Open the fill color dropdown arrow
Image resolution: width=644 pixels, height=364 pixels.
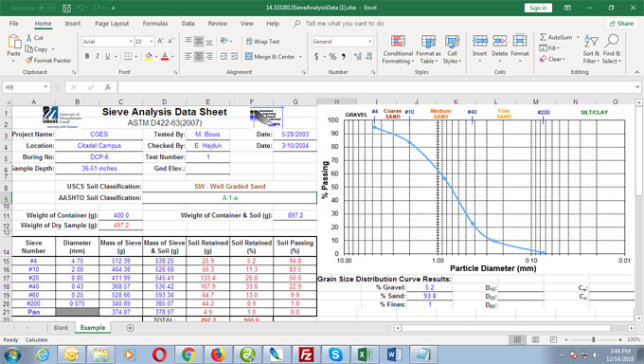[156, 57]
